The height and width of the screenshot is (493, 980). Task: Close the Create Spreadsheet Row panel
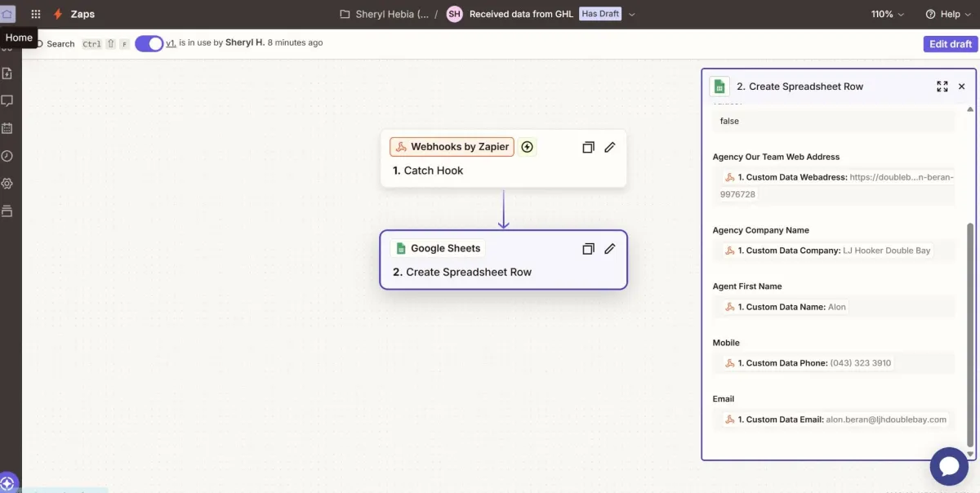point(961,87)
